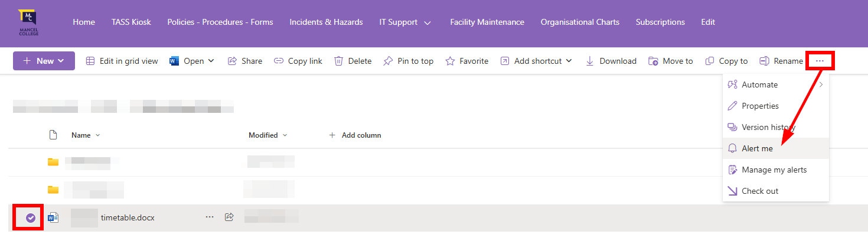The width and height of the screenshot is (868, 247).
Task: Click the Mancel College logo
Action: [x=28, y=22]
